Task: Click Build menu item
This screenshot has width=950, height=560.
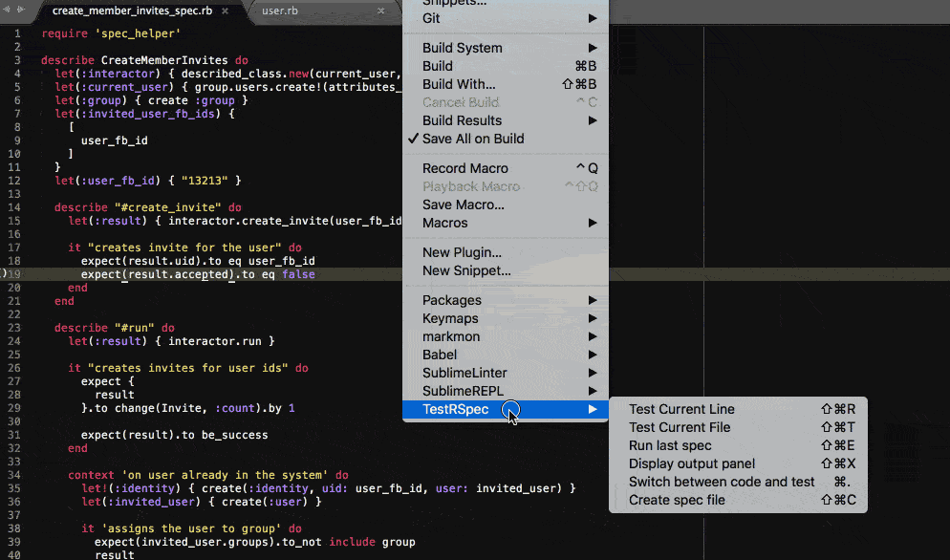Action: [x=506, y=66]
